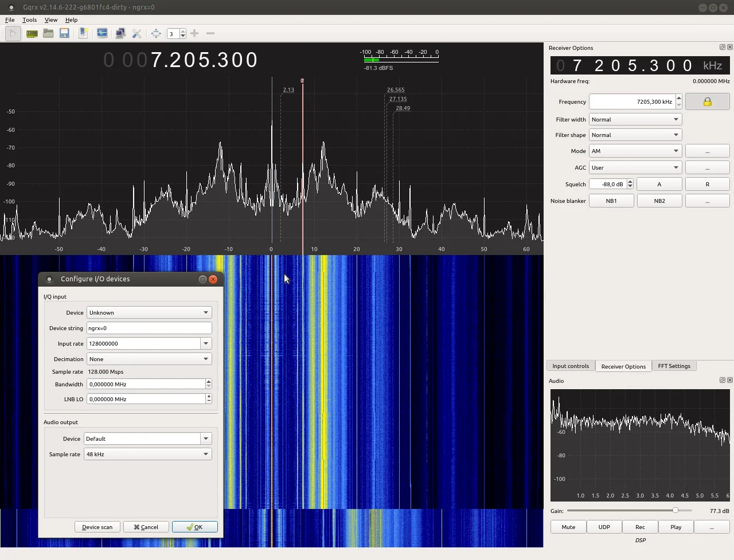Click the minus icon in toolbar
Image resolution: width=734 pixels, height=560 pixels.
pyautogui.click(x=210, y=33)
